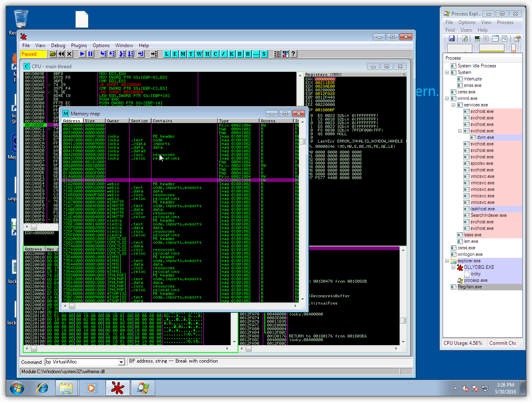Open References window with R button
This screenshot has height=402, width=532.
click(x=248, y=54)
